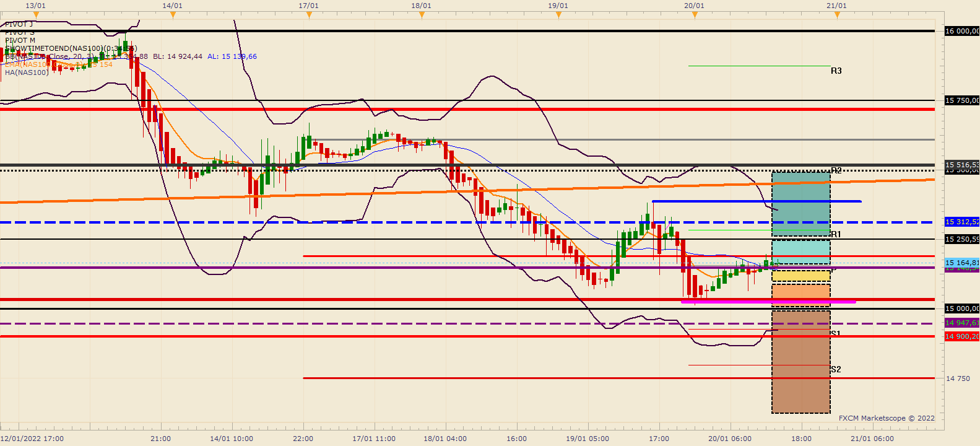Click the 14/01 10:00 time axis label

click(x=232, y=439)
